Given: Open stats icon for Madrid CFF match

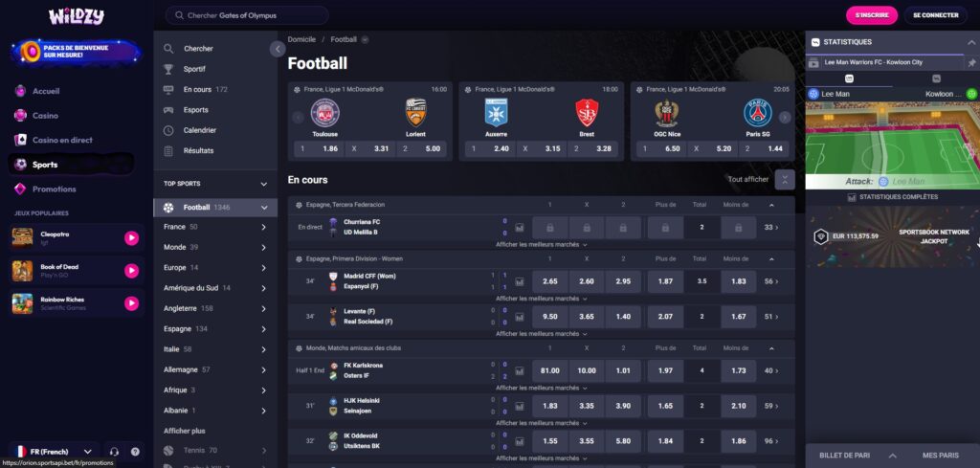Looking at the screenshot, I should 520,281.
